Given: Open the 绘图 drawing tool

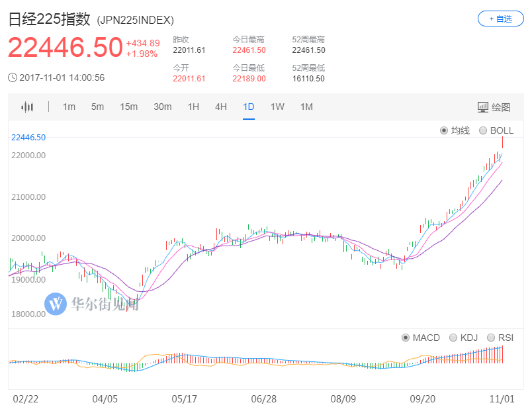Looking at the screenshot, I should pyautogui.click(x=494, y=107).
